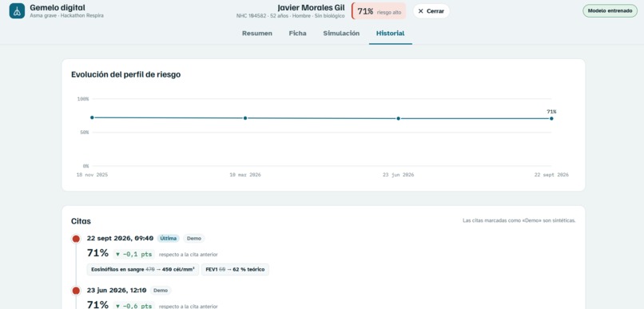Click the Cerrar button
This screenshot has height=309, width=644.
pos(431,11)
